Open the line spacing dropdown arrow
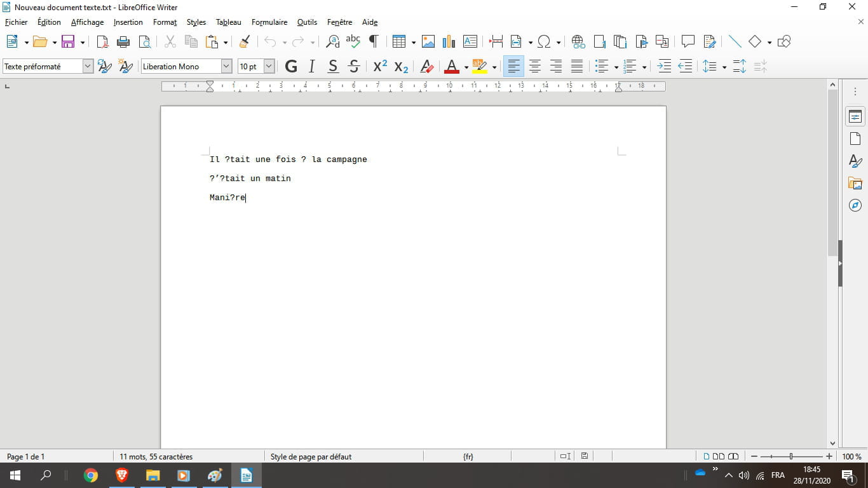The height and width of the screenshot is (488, 868). point(724,67)
